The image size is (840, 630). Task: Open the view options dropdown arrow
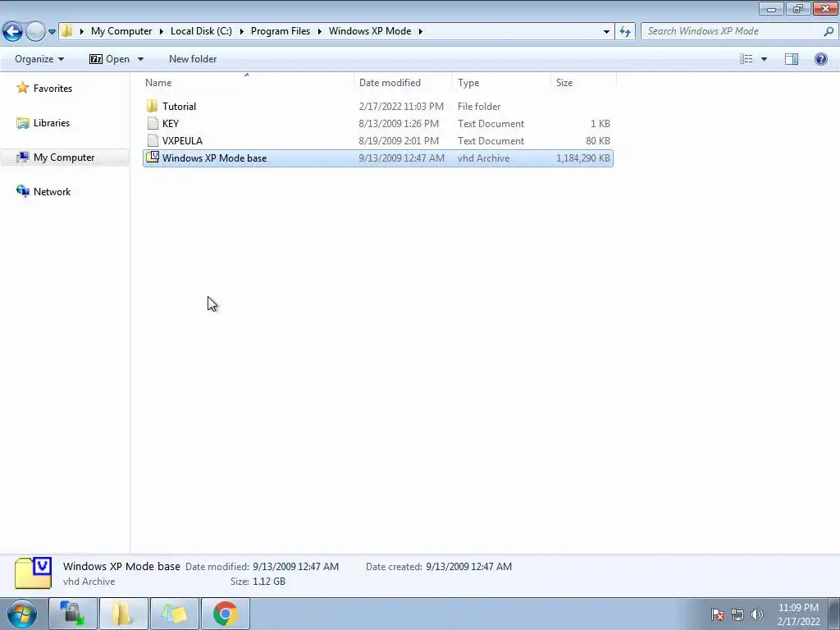pos(764,59)
